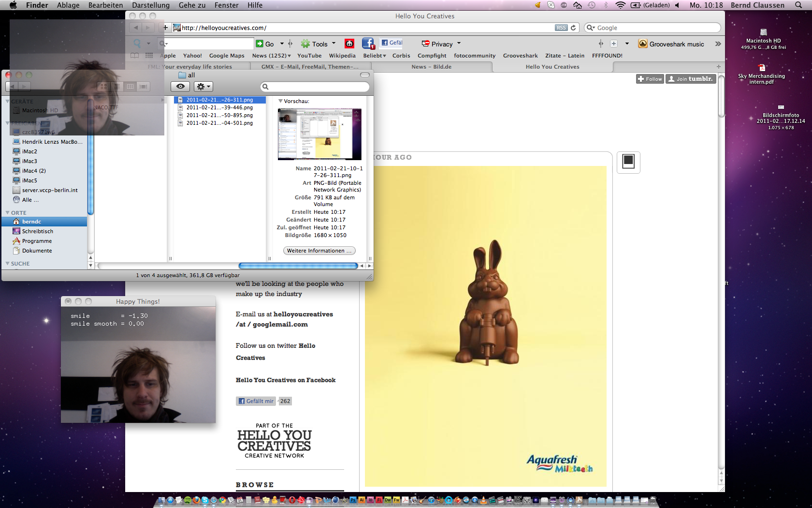Click the Quick Look eye button in Finder

pyautogui.click(x=180, y=87)
